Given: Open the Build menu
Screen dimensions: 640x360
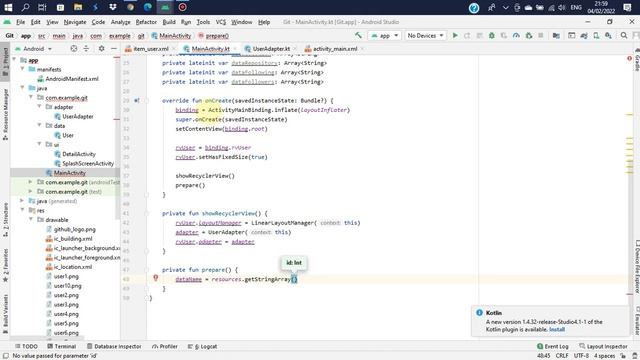Looking at the screenshot, I should coord(169,22).
